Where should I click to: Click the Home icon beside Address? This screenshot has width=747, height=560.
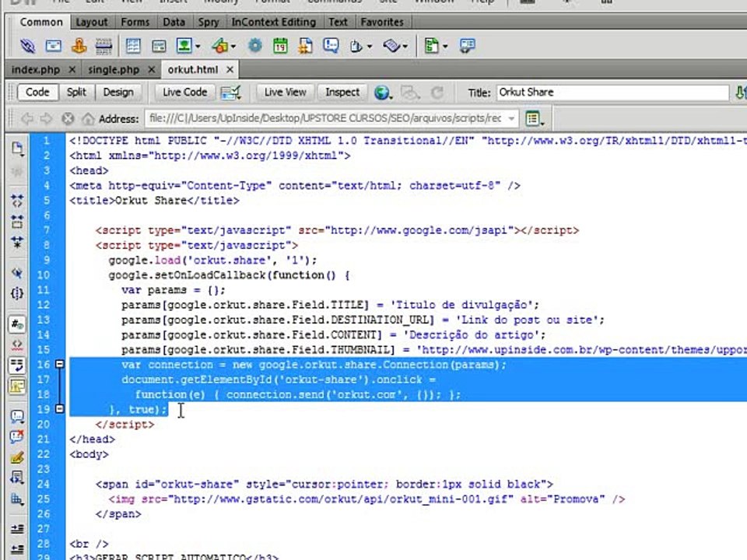coord(88,118)
